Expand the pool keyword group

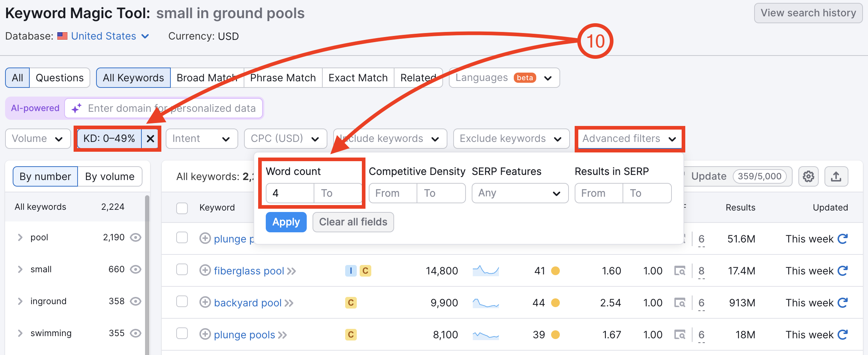tap(20, 237)
